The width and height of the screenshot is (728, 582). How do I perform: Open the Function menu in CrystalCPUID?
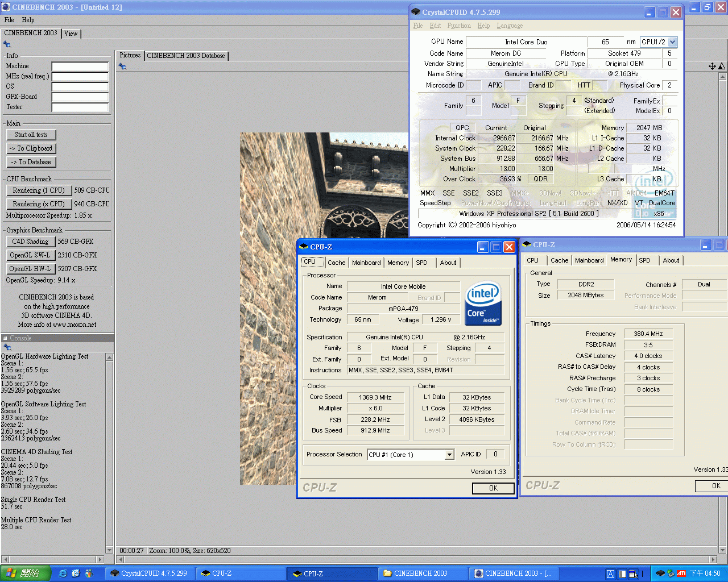click(459, 26)
